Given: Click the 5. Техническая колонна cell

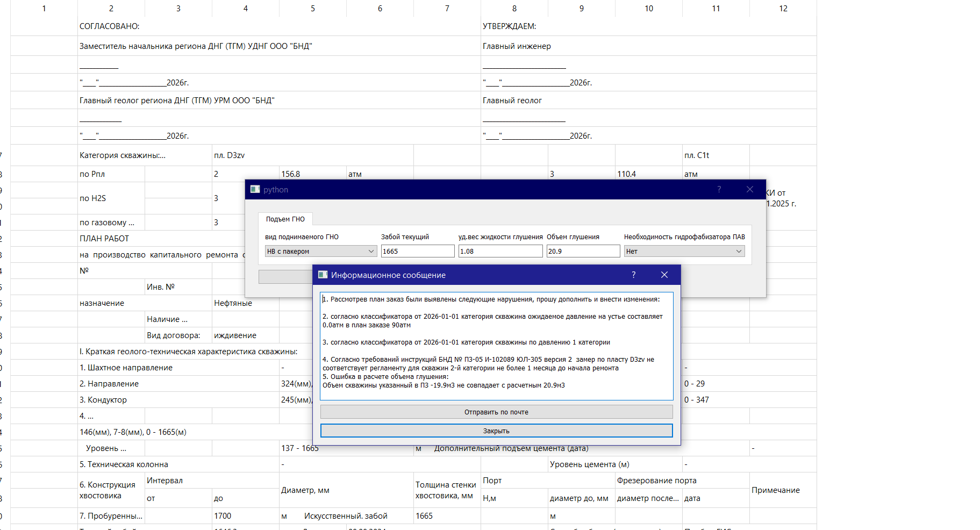Looking at the screenshot, I should (178, 464).
